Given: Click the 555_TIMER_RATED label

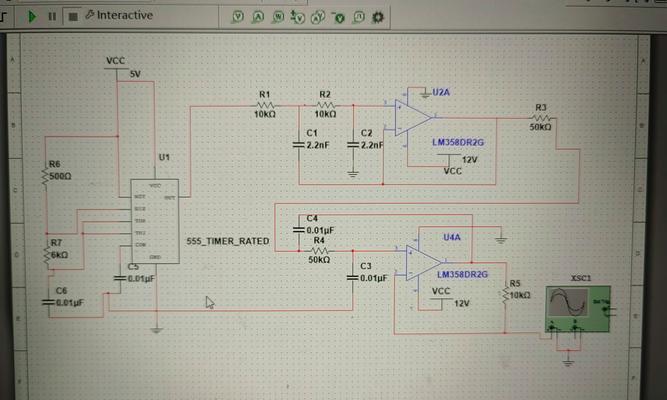Looking at the screenshot, I should click(x=228, y=241).
